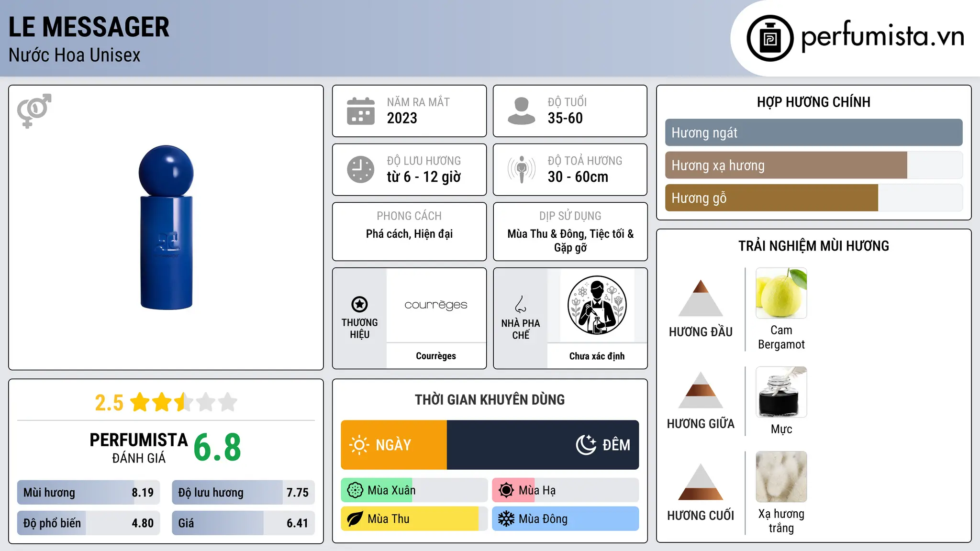Click the moon icon in the Đêm bar
980x551 pixels.
(x=586, y=445)
